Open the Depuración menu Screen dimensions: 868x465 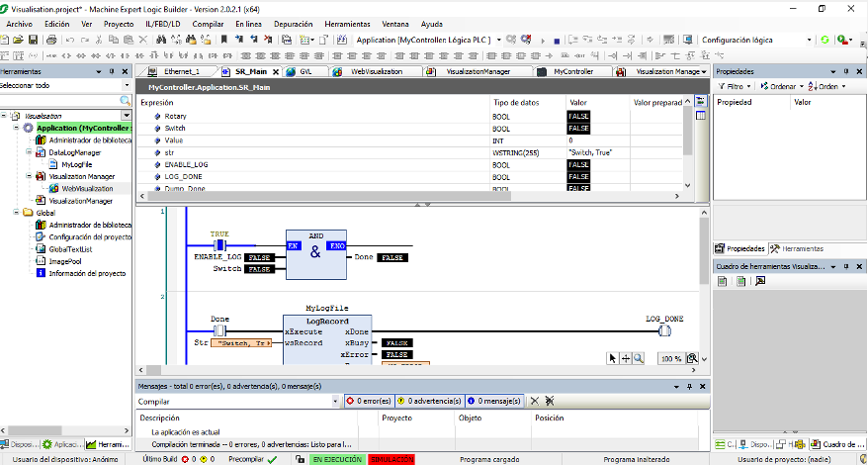(x=293, y=23)
